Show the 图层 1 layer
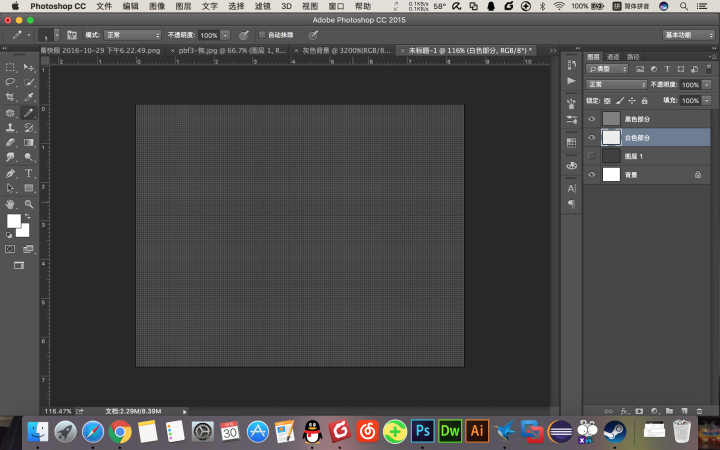Image resolution: width=720 pixels, height=450 pixels. pyautogui.click(x=591, y=156)
